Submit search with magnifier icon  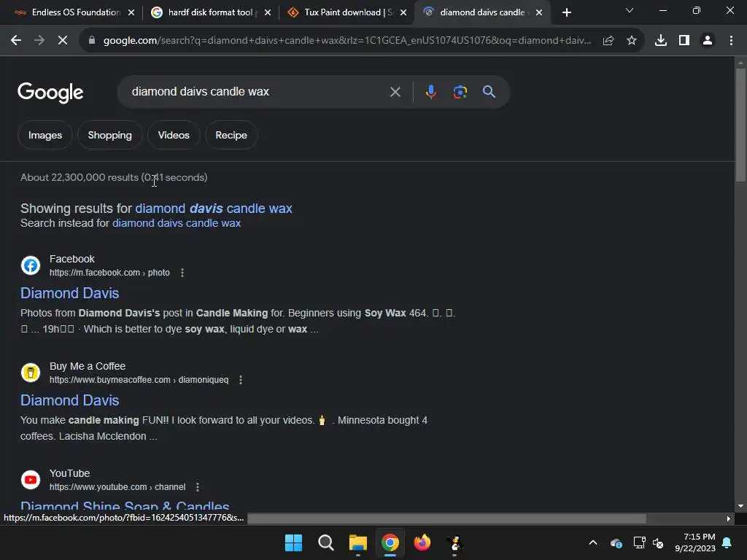coord(489,92)
